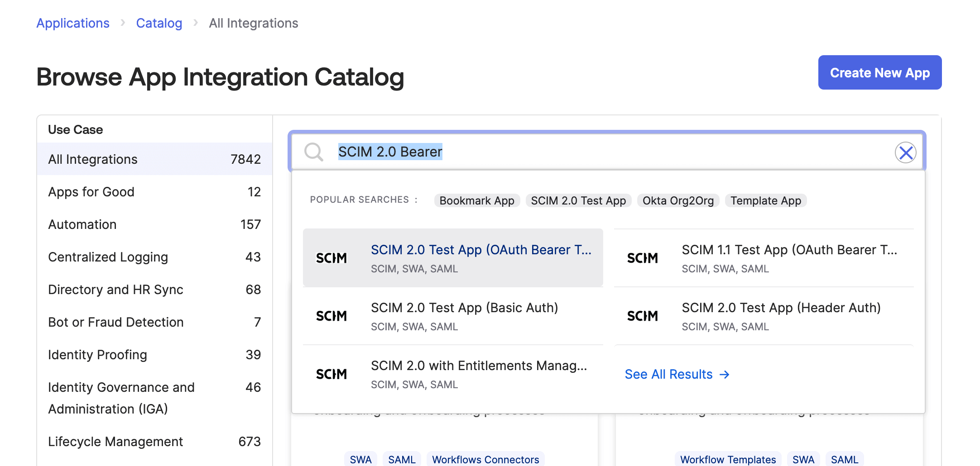980x466 pixels.
Task: Choose the Bookmark App search suggestion
Action: (x=476, y=200)
